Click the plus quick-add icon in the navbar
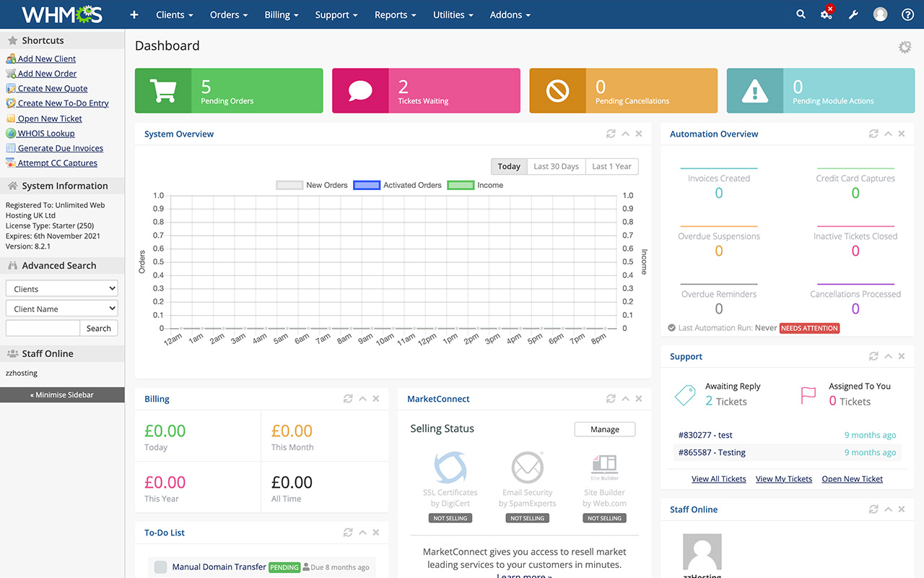Image resolution: width=924 pixels, height=578 pixels. pyautogui.click(x=134, y=14)
